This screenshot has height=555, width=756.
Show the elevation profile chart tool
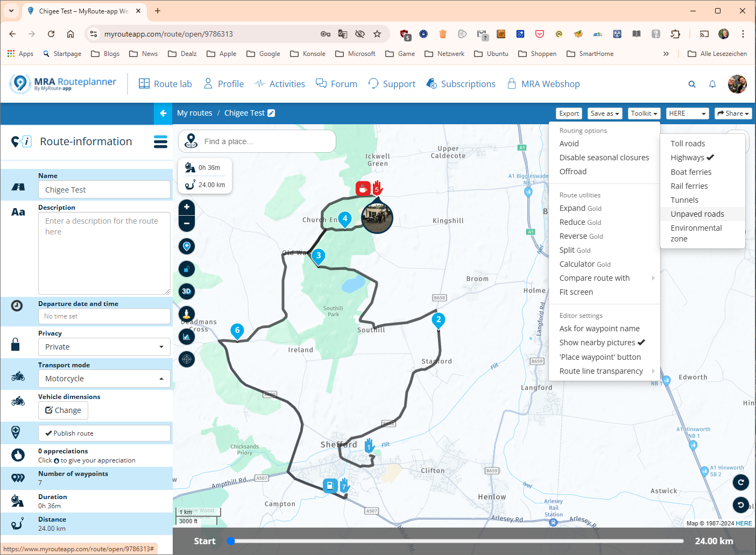point(187,337)
